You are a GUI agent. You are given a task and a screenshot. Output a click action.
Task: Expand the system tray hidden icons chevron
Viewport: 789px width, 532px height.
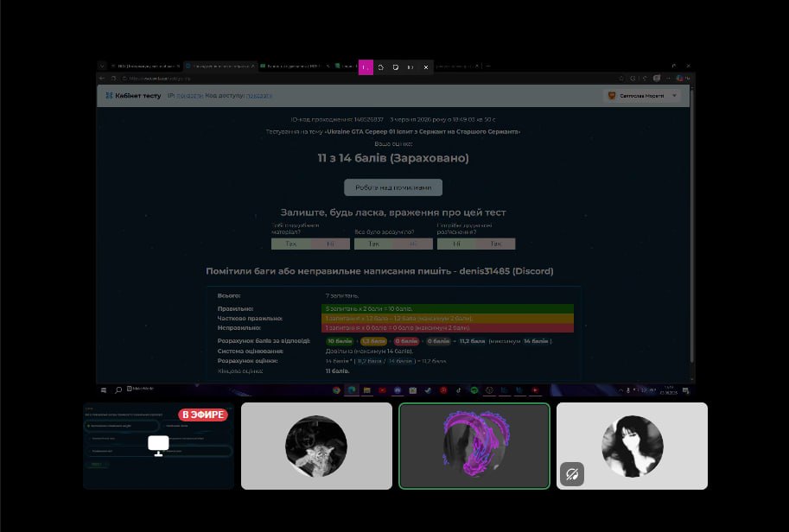point(620,390)
